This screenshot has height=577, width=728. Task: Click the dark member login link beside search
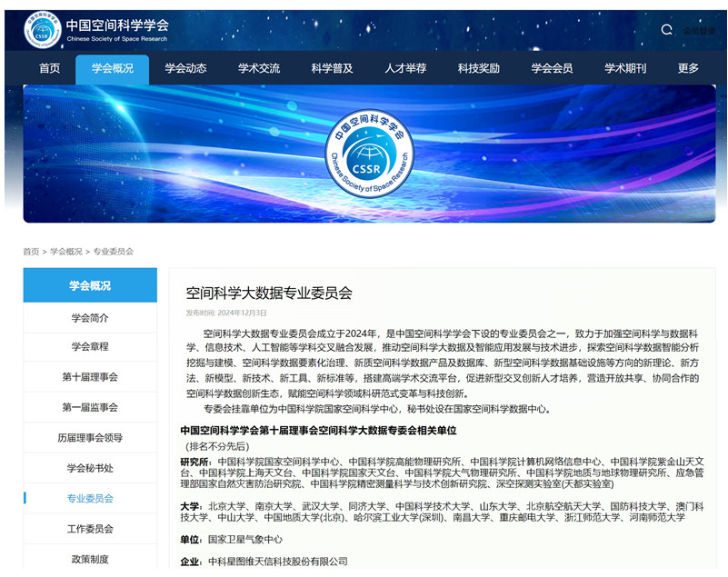click(699, 31)
